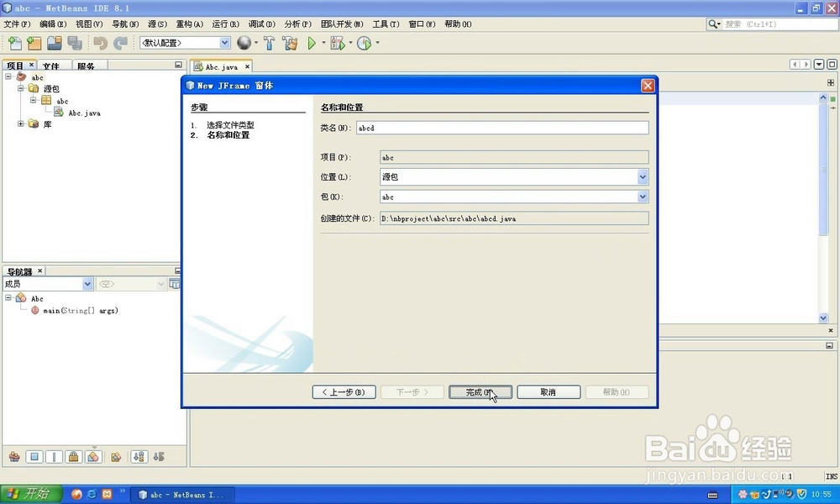Select the Abc.java editor tab
The width and height of the screenshot is (840, 504).
coord(221,67)
